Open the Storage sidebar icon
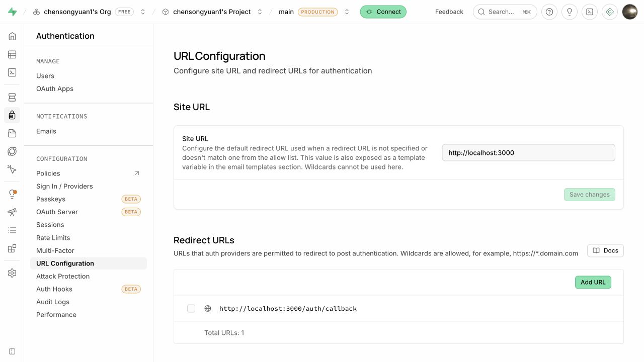 (12, 133)
